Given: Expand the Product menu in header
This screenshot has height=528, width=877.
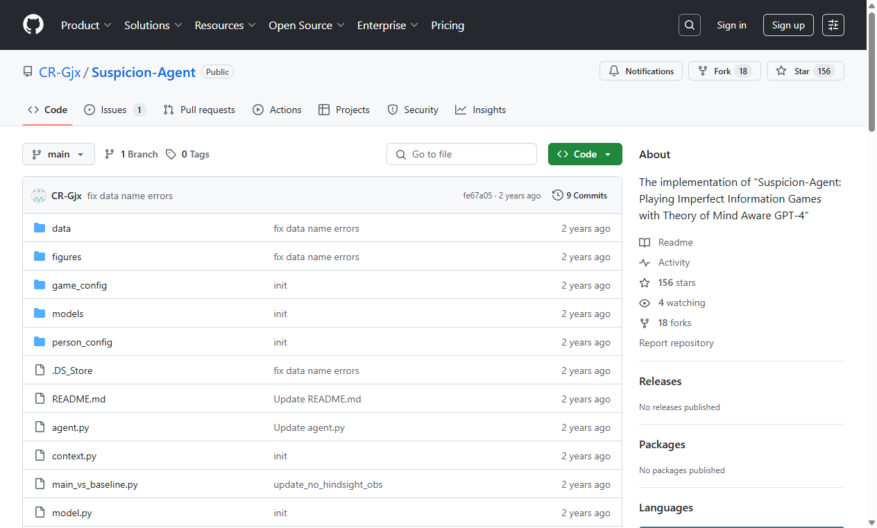Looking at the screenshot, I should (x=86, y=25).
